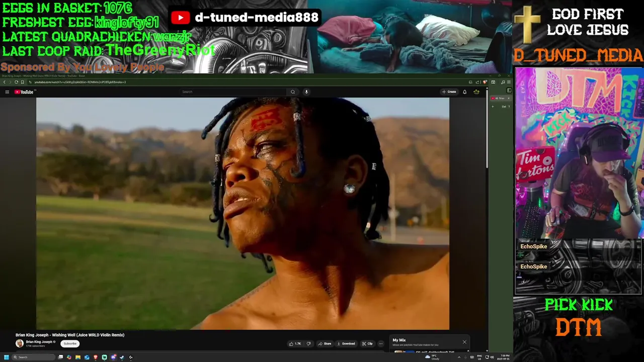Bookmark this page in the browser toolbar
Image resolution: width=644 pixels, height=362 pixels.
22,82
